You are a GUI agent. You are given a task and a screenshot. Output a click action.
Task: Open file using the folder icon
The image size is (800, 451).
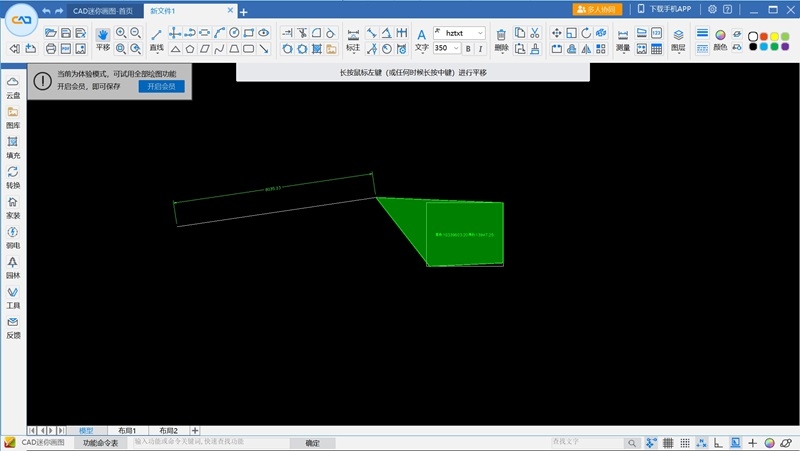tap(51, 33)
